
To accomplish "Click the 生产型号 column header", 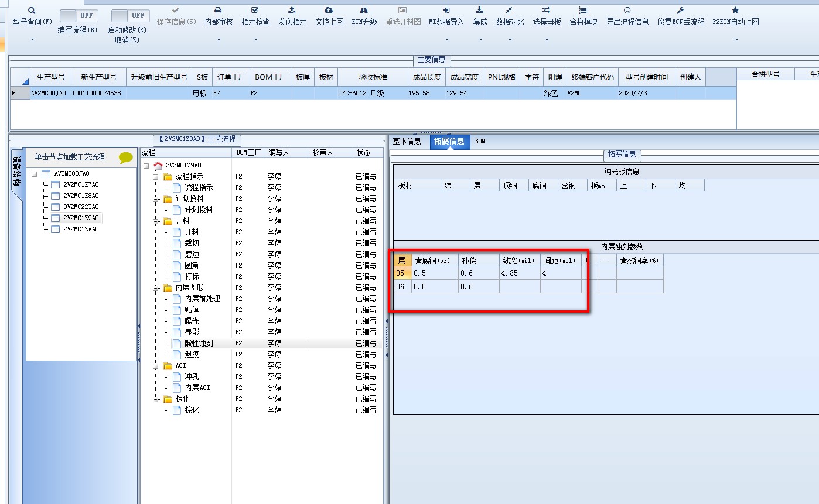I will tap(50, 77).
